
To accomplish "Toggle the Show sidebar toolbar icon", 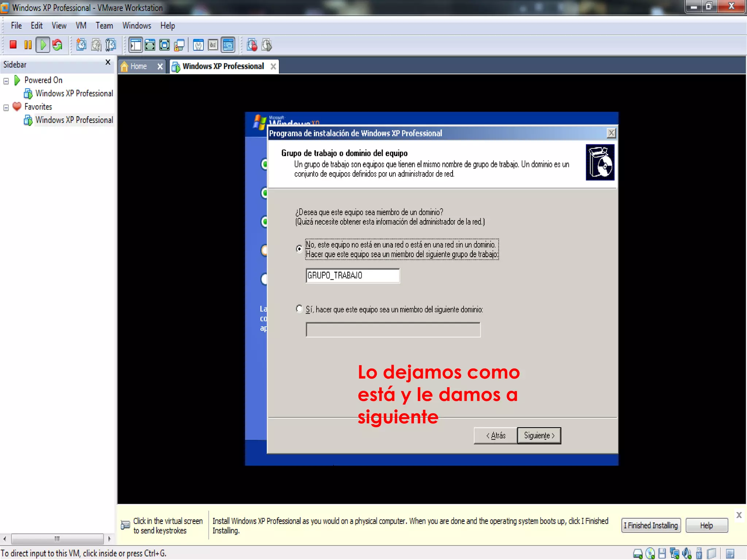I will tap(135, 45).
